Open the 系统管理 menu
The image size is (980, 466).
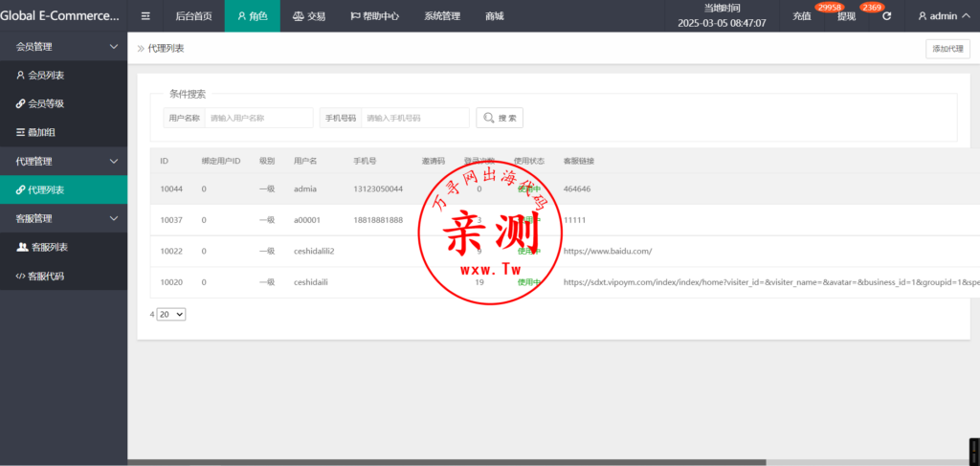coord(442,16)
